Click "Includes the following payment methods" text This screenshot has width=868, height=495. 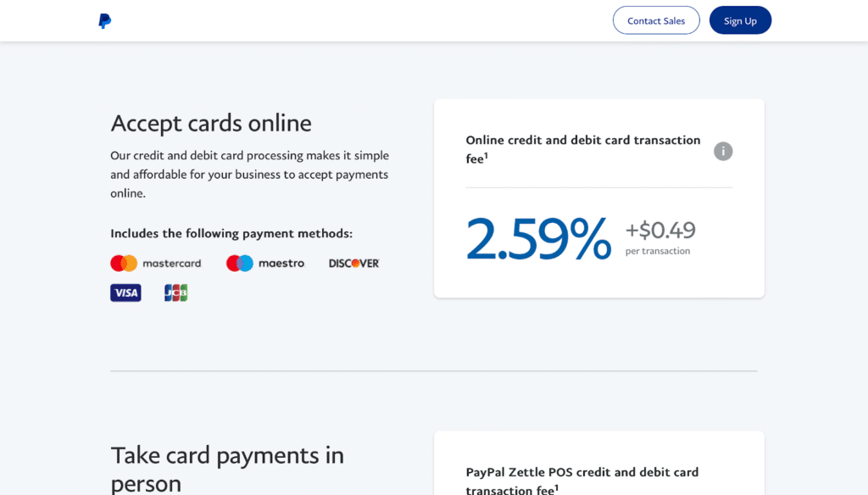(231, 233)
